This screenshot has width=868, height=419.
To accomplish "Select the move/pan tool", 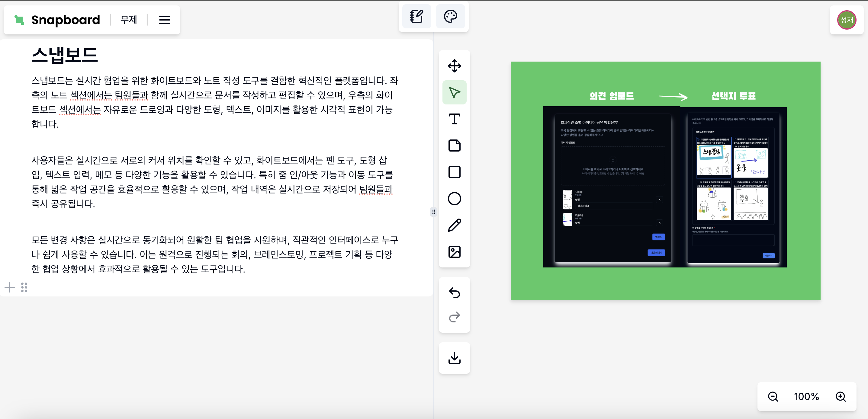I will click(x=454, y=66).
